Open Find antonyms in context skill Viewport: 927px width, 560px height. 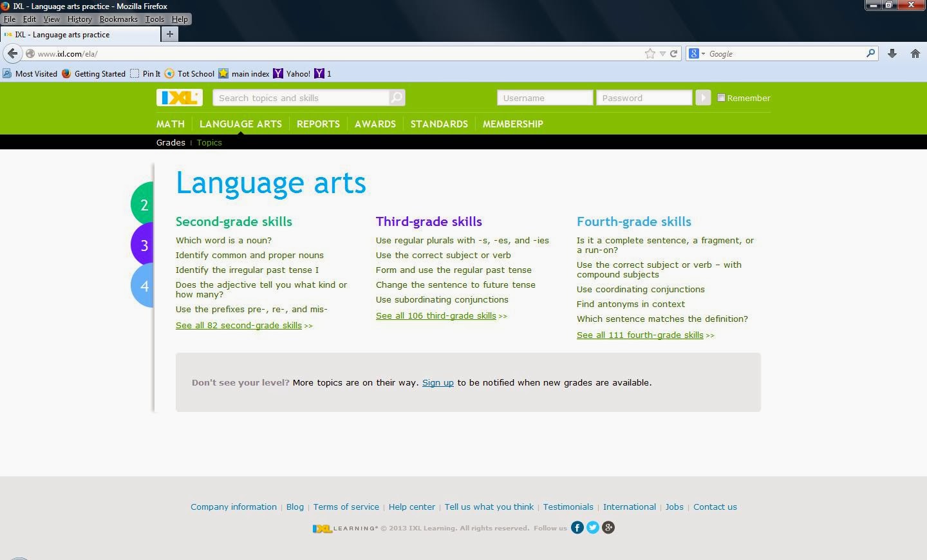[631, 304]
